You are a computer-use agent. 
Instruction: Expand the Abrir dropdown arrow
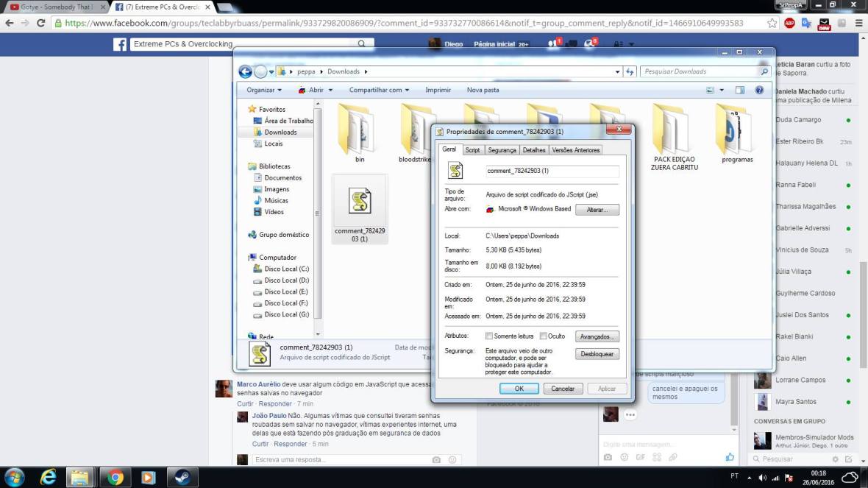pyautogui.click(x=330, y=90)
